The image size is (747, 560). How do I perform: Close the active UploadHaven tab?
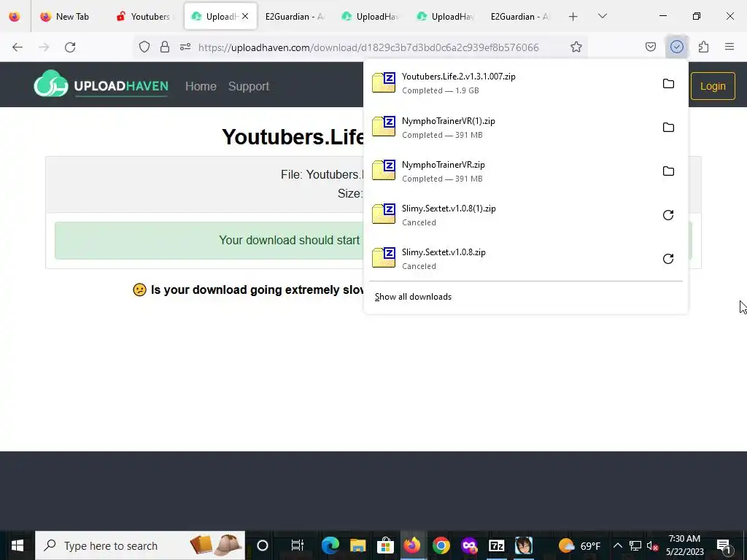245,16
